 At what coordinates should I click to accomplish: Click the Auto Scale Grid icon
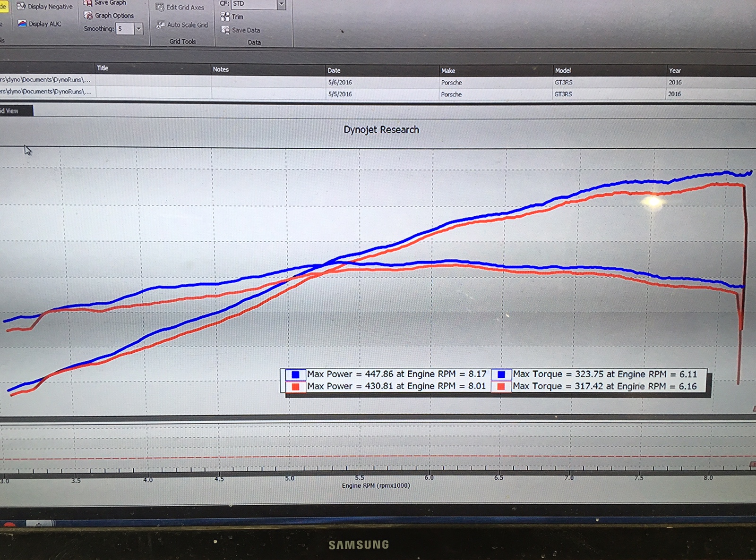pos(161,25)
